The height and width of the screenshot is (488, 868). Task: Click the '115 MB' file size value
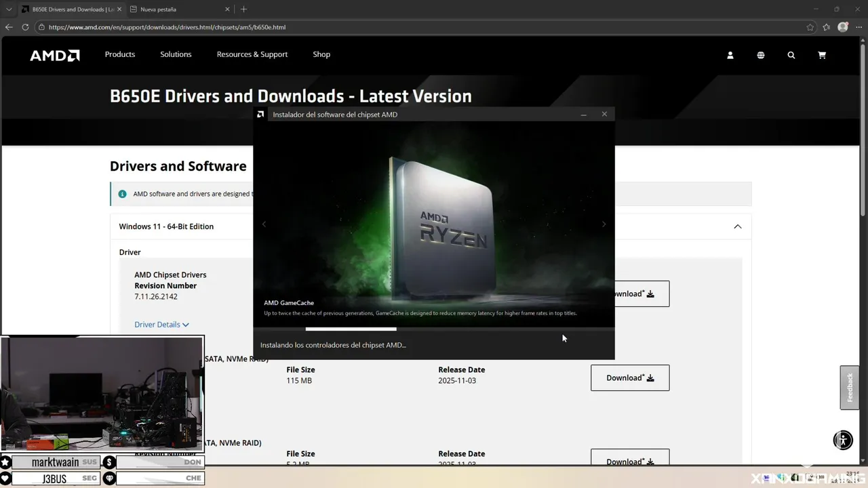click(299, 381)
